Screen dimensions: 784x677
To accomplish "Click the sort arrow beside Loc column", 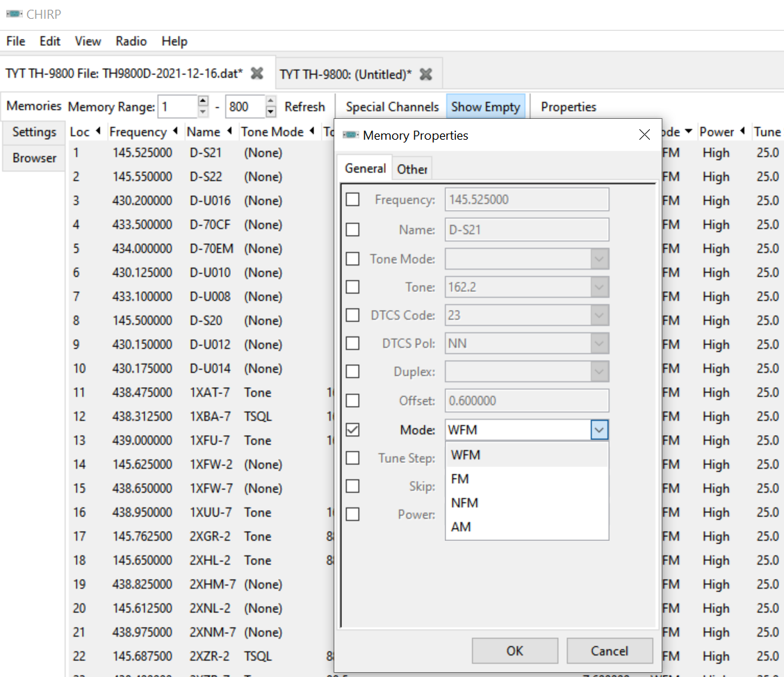I will [x=98, y=131].
